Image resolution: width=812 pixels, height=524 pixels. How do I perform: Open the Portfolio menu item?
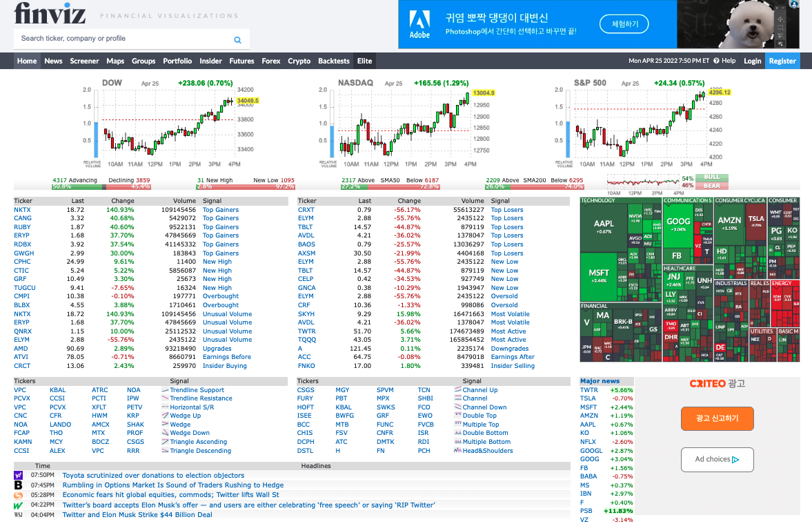(177, 61)
